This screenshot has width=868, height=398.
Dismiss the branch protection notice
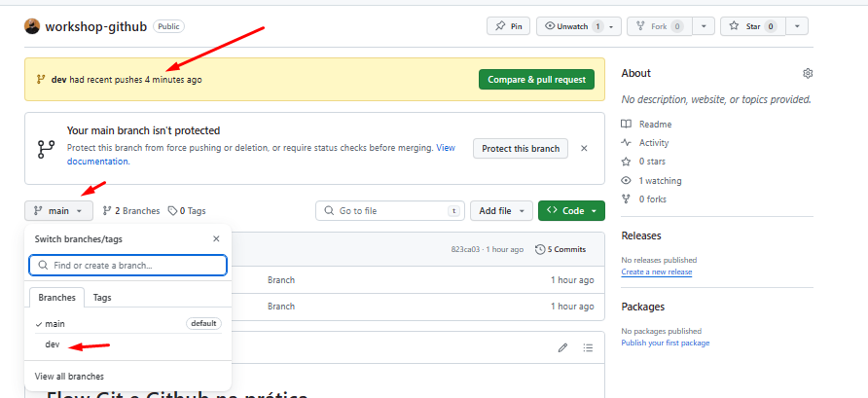(584, 148)
